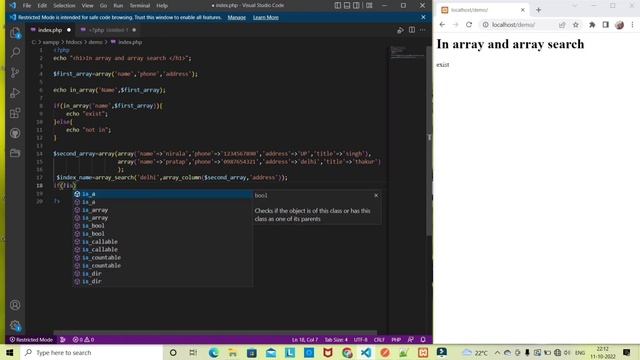
Task: Open the Manage gear menu
Action: click(15, 325)
